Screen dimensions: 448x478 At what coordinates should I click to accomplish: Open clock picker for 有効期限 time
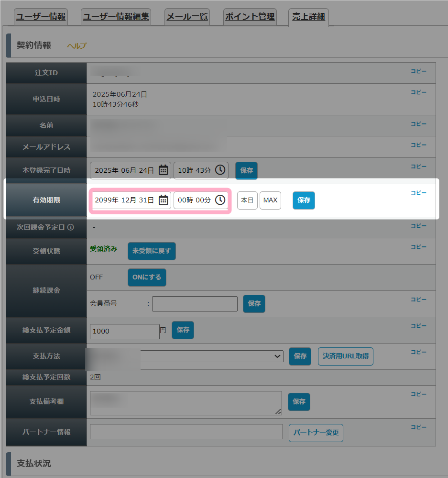pyautogui.click(x=220, y=200)
